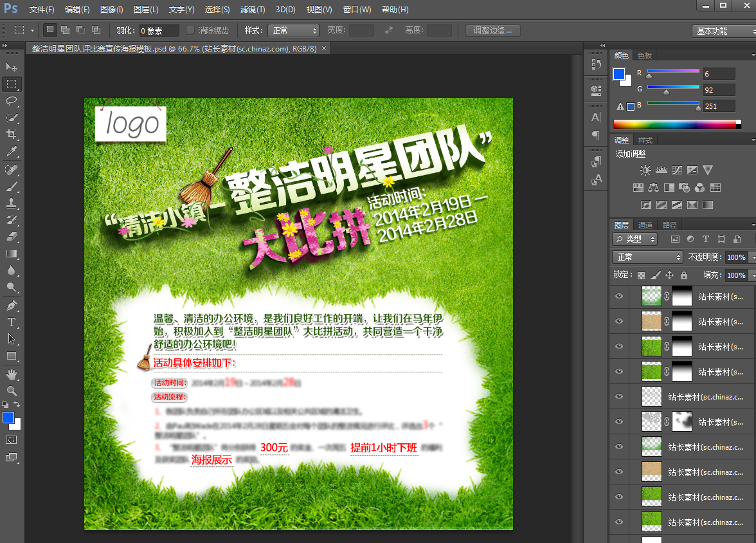756x543 pixels.
Task: Hide the topmost layer via eye icon
Action: click(x=619, y=296)
